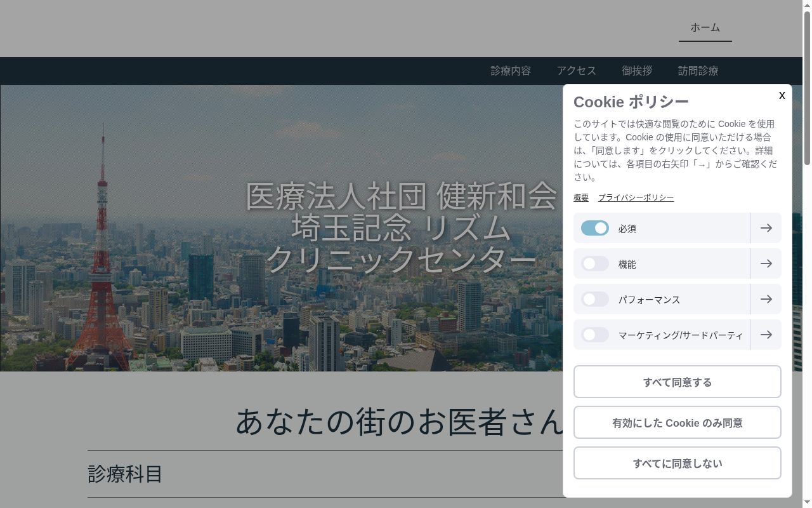Expand details arrow for マーケティング/サードパーティ

point(766,335)
